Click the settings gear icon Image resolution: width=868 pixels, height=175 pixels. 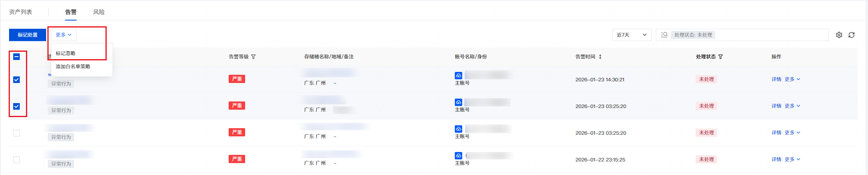pyautogui.click(x=839, y=35)
